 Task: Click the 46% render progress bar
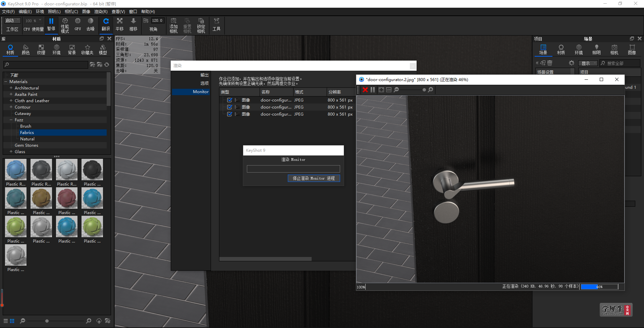click(x=599, y=287)
